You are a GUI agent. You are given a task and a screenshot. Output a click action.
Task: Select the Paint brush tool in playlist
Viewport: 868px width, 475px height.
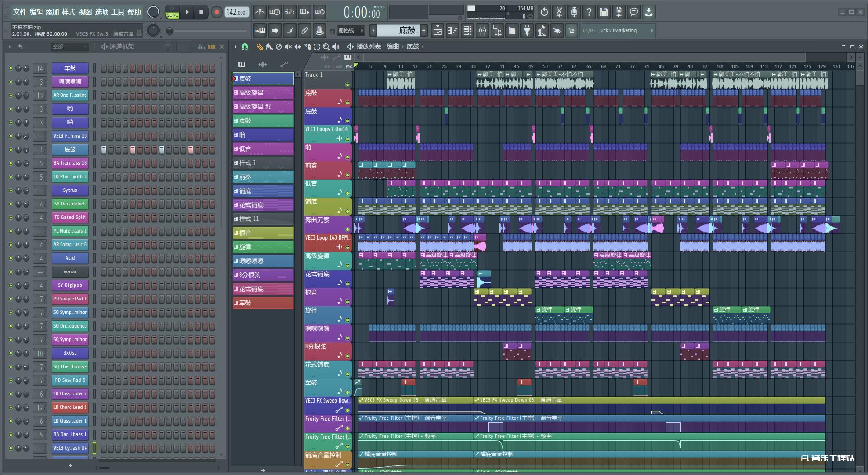(269, 47)
